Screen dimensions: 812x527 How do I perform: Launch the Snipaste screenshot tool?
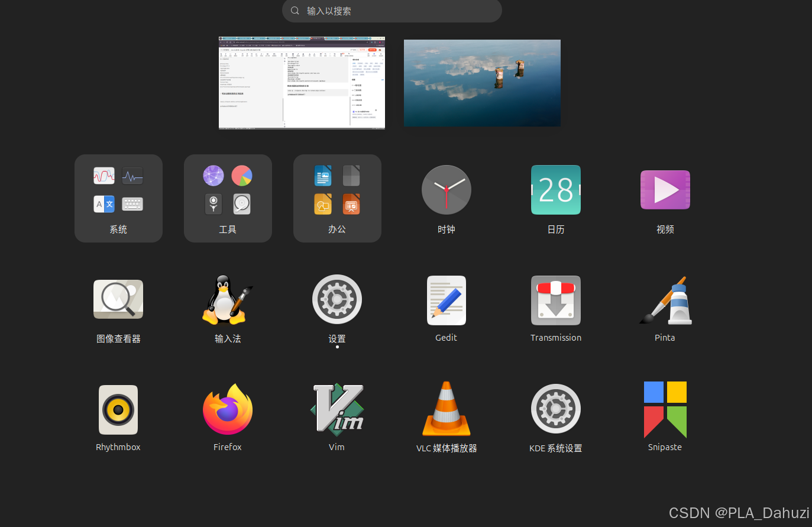pyautogui.click(x=665, y=409)
